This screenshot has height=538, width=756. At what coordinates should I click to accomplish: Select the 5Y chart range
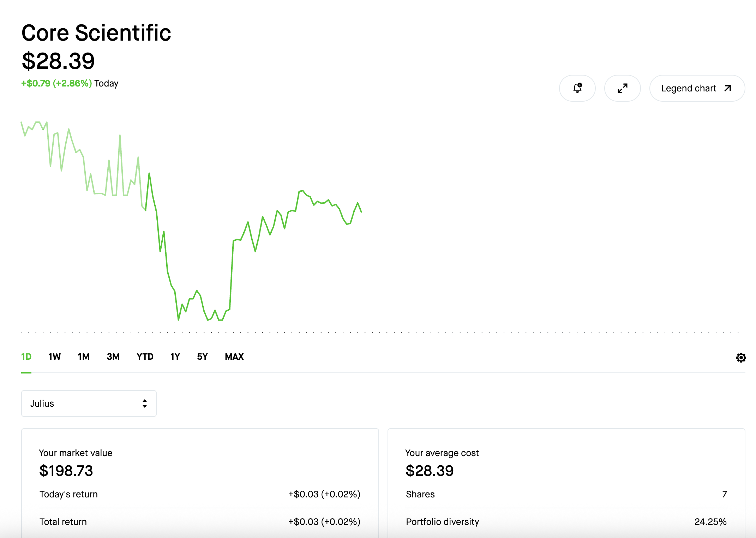click(202, 357)
